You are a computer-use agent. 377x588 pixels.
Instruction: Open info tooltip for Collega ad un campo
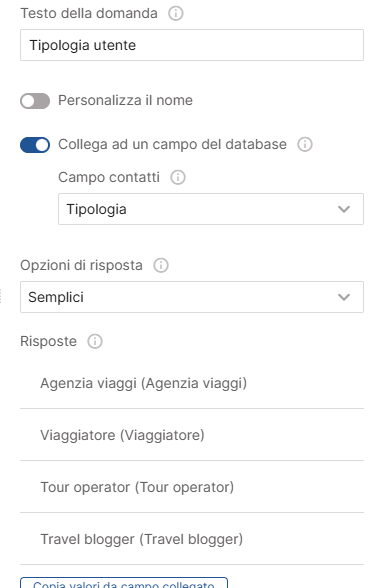coord(305,144)
